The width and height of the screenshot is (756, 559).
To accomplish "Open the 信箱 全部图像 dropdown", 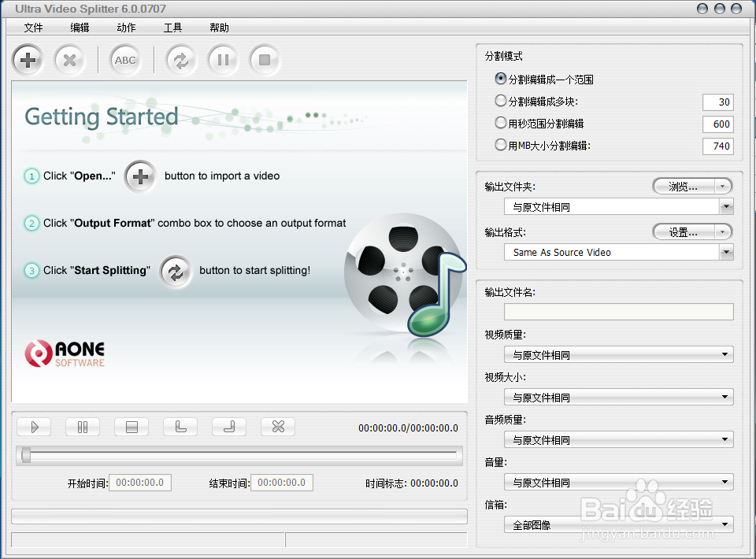I will 619,524.
